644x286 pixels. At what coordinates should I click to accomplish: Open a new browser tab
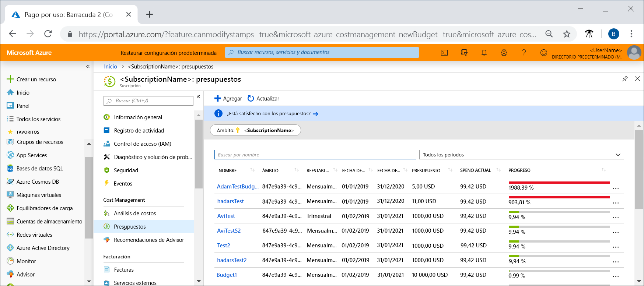149,14
